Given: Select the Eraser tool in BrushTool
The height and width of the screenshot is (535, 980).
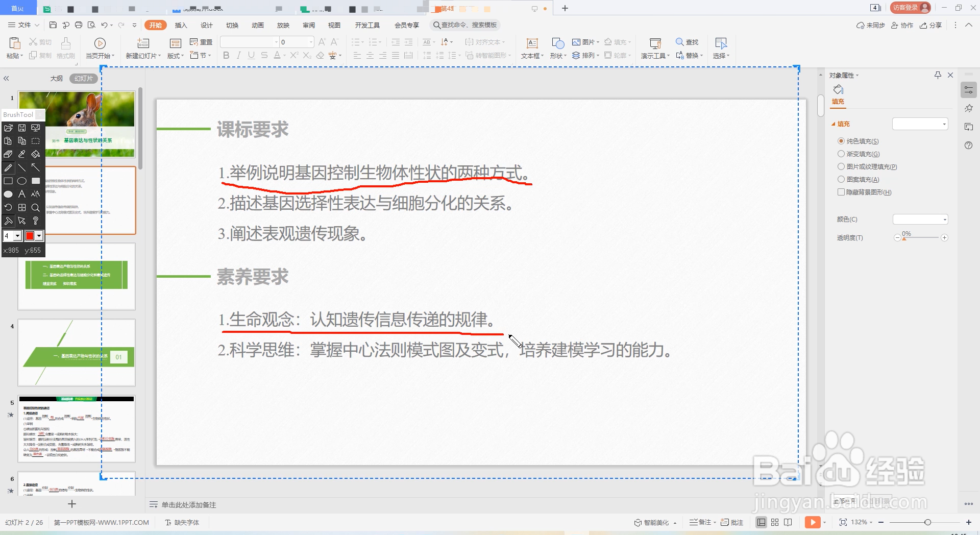Looking at the screenshot, I should coord(8,154).
